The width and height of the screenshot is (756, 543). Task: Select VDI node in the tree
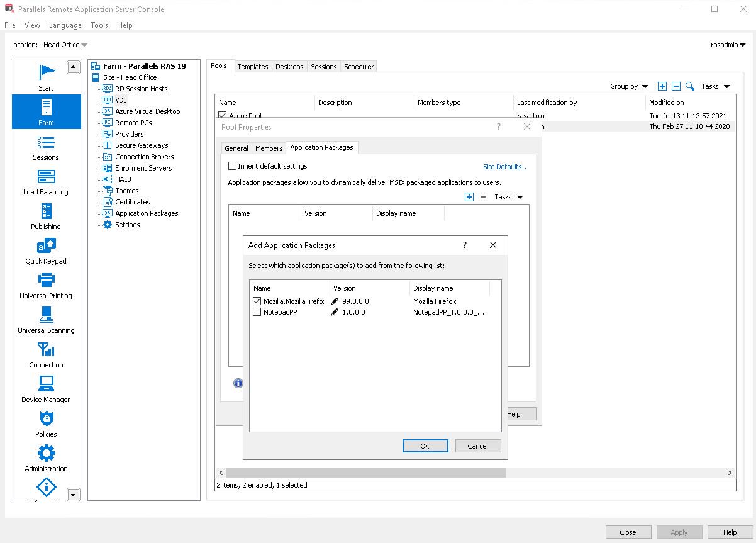[x=120, y=100]
